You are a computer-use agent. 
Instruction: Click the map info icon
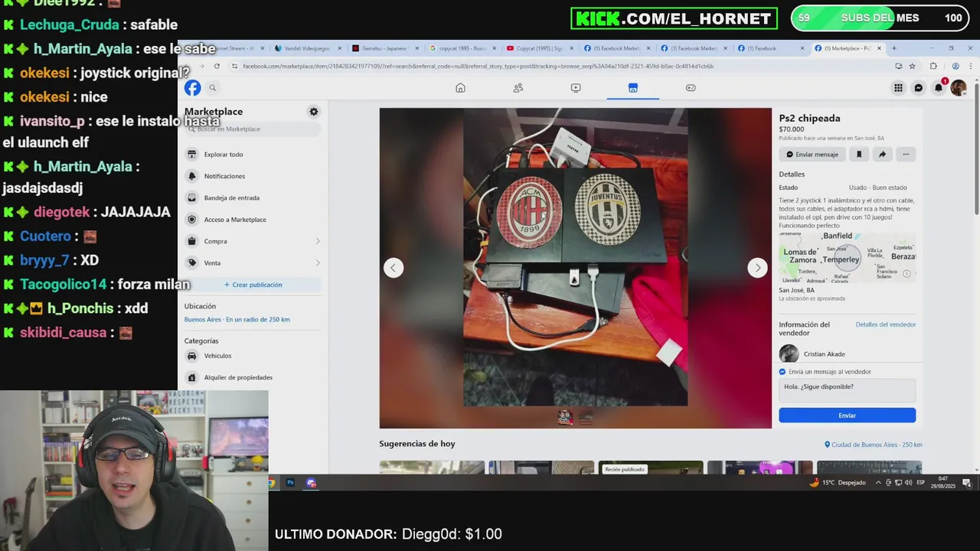pyautogui.click(x=907, y=273)
